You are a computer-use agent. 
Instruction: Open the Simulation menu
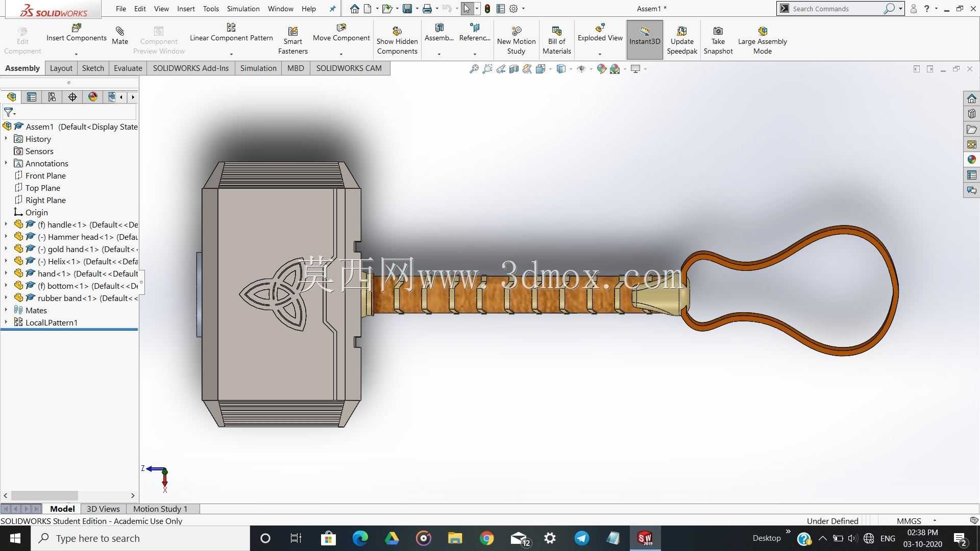pos(243,9)
